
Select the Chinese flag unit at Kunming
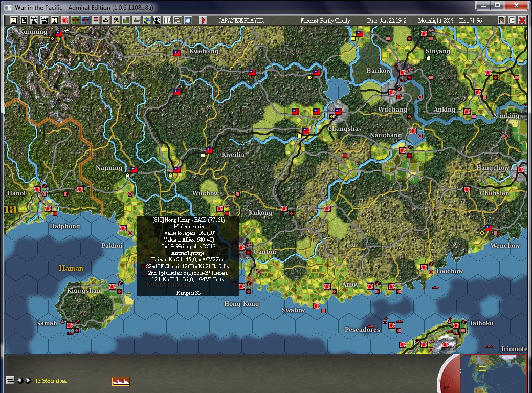59,34
